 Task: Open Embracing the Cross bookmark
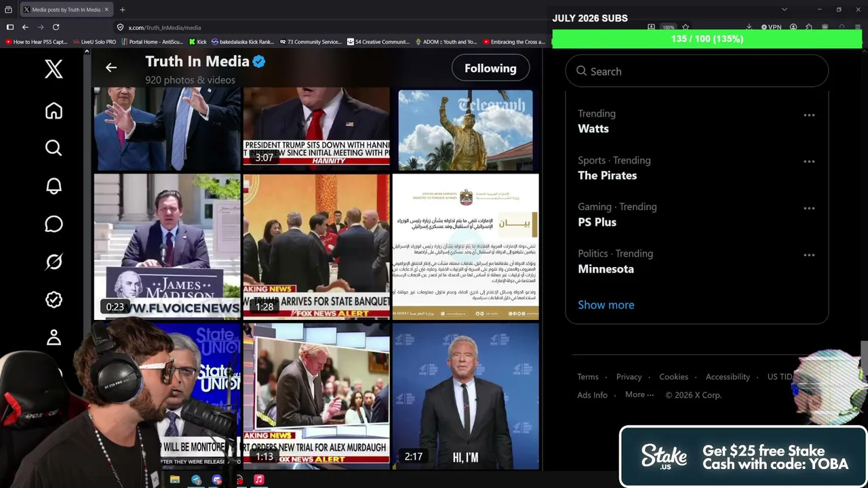click(x=513, y=41)
